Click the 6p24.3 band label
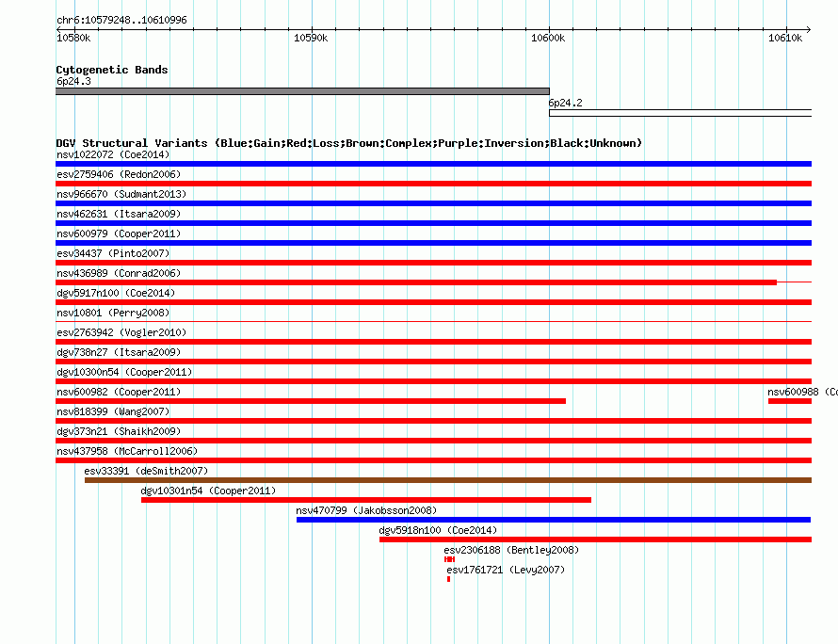Viewport: 838px width, 644px height. point(73,81)
